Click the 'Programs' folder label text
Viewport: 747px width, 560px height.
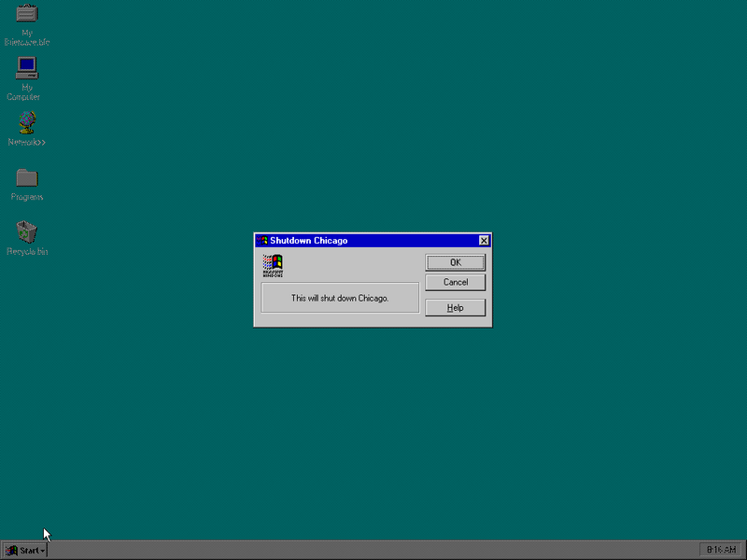pyautogui.click(x=27, y=198)
